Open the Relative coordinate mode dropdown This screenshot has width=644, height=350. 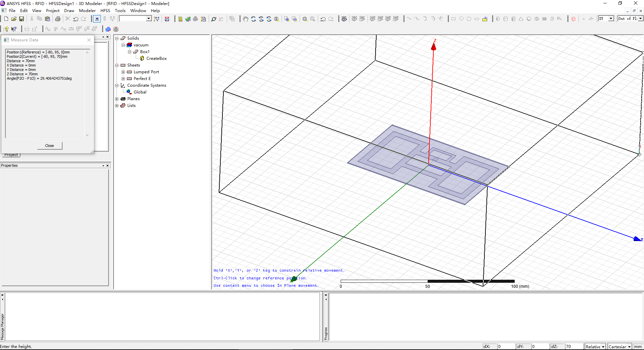(603, 347)
